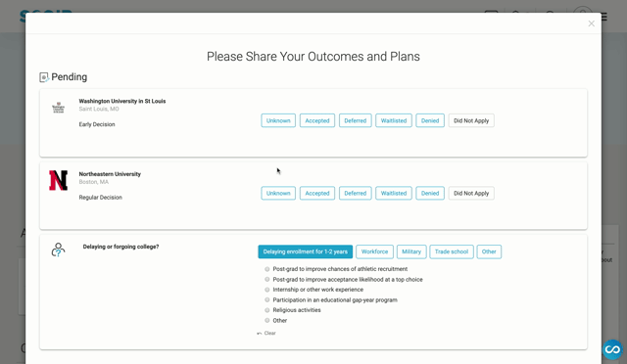Click the Delaying or forgoing college? label

click(121, 247)
